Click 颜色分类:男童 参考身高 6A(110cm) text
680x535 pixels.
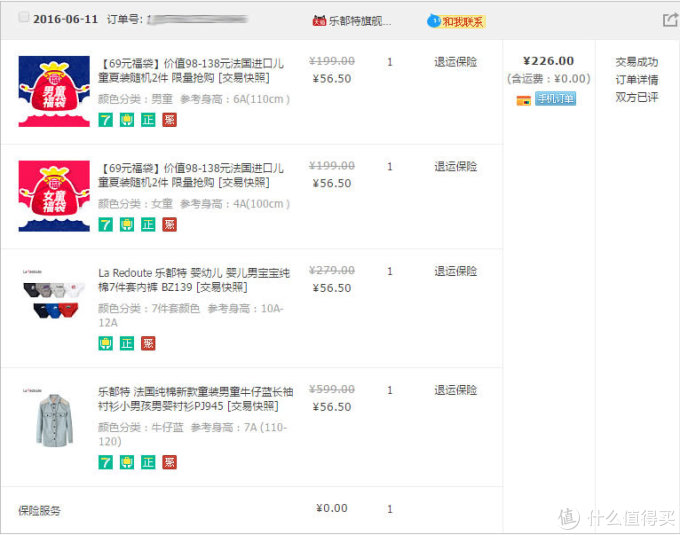pyautogui.click(x=194, y=99)
